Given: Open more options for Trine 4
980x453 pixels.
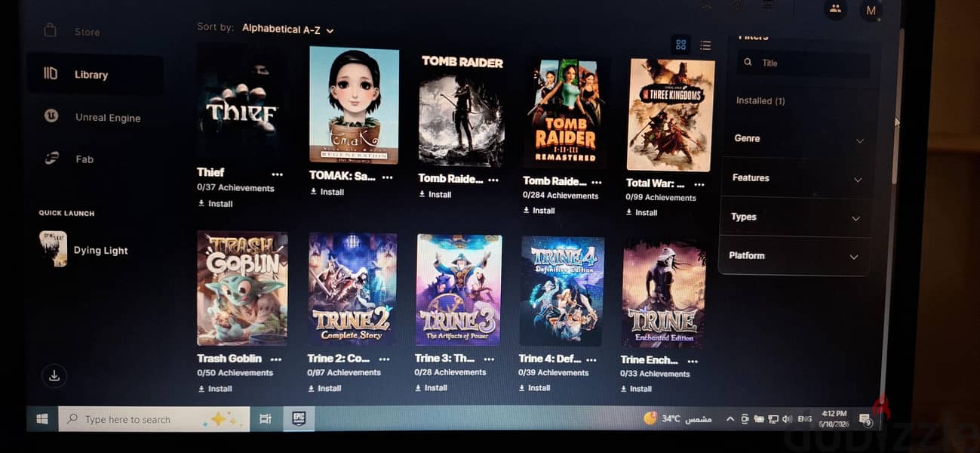Looking at the screenshot, I should coord(591,359).
